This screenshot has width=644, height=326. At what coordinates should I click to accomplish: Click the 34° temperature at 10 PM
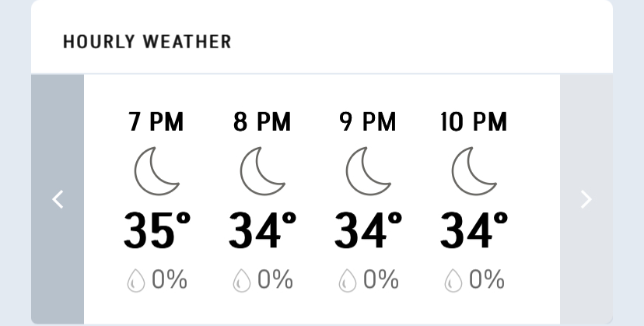pos(474,230)
